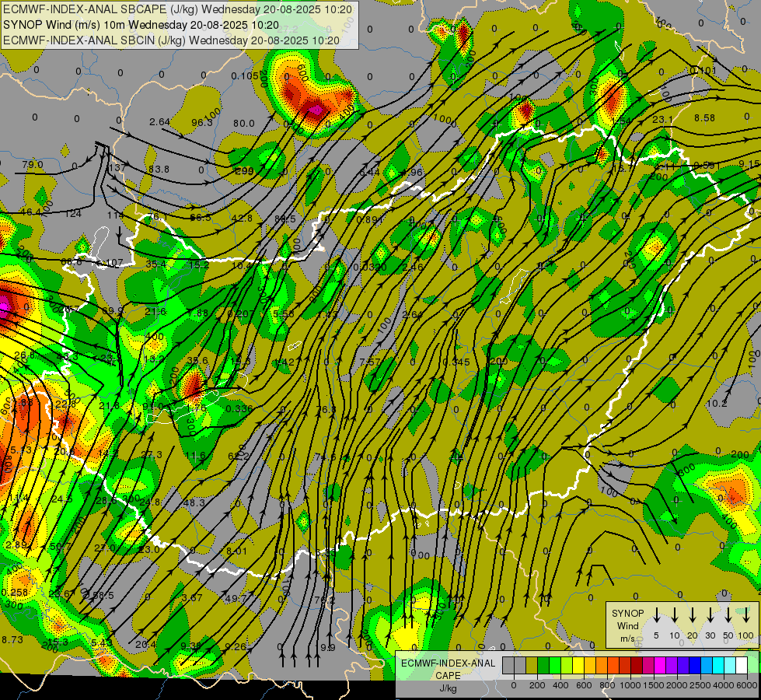Pick the pure blue swatch in CAPE legend
Viewport: 761px width, 700px height.
pos(694,666)
